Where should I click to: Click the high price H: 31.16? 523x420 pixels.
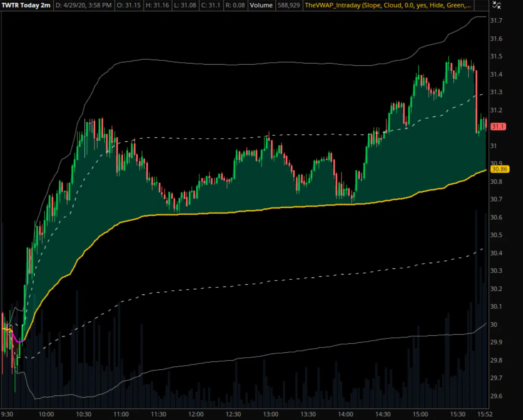(157, 5)
